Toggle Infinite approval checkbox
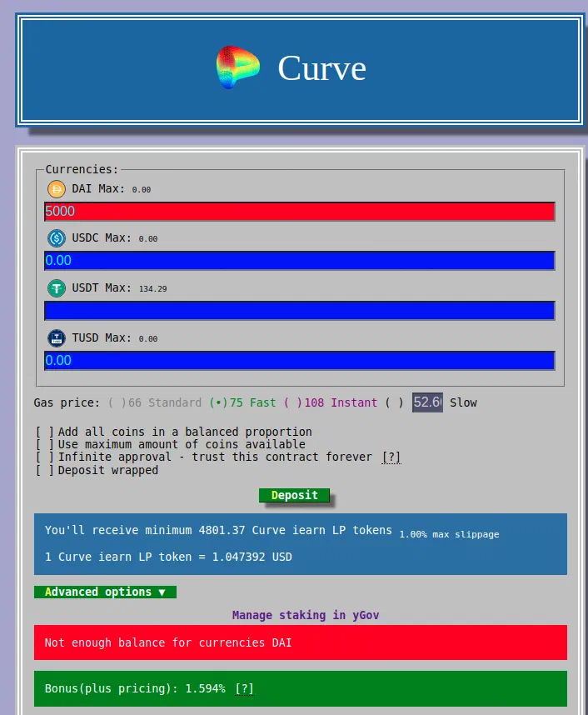The height and width of the screenshot is (715, 588). point(45,457)
